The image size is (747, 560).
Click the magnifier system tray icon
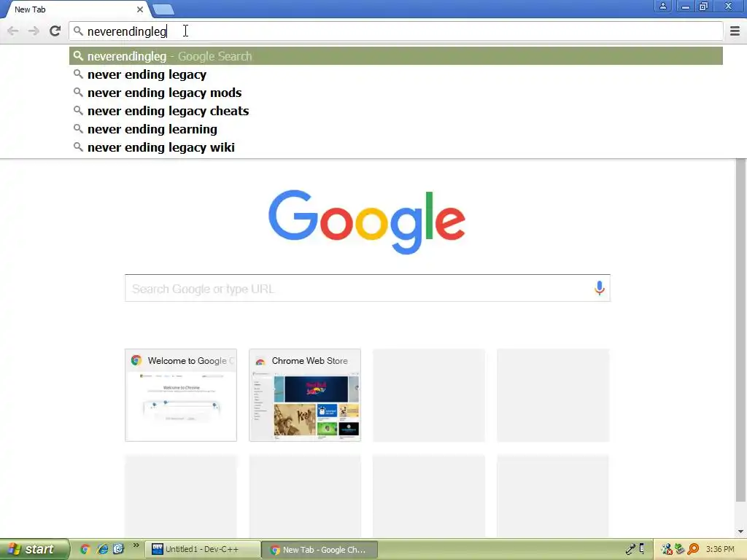pyautogui.click(x=694, y=549)
